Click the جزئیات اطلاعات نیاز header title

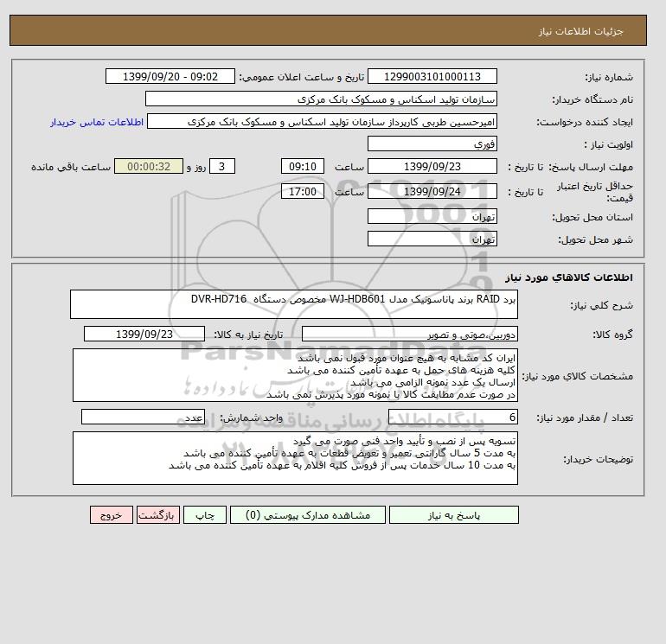(x=580, y=31)
